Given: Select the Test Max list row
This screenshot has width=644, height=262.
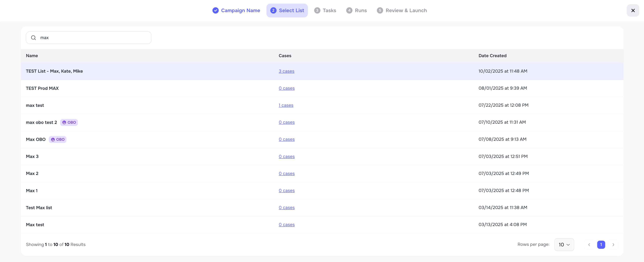Looking at the screenshot, I should point(39,208).
